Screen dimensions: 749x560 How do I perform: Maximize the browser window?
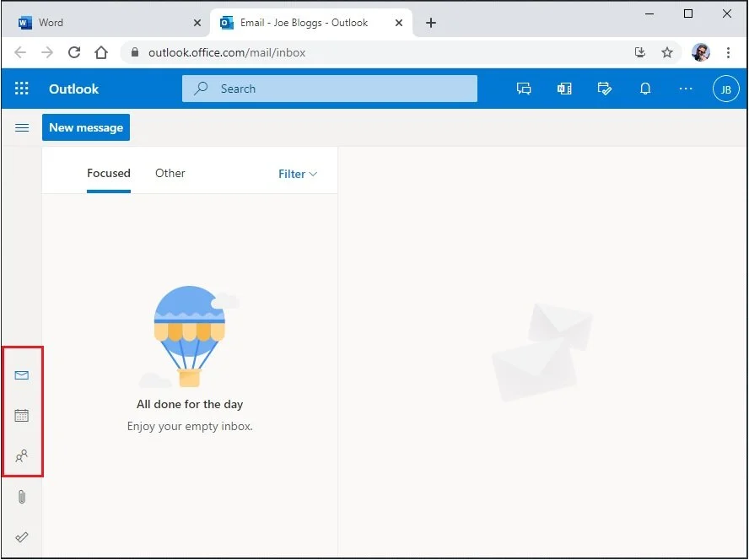coord(688,13)
